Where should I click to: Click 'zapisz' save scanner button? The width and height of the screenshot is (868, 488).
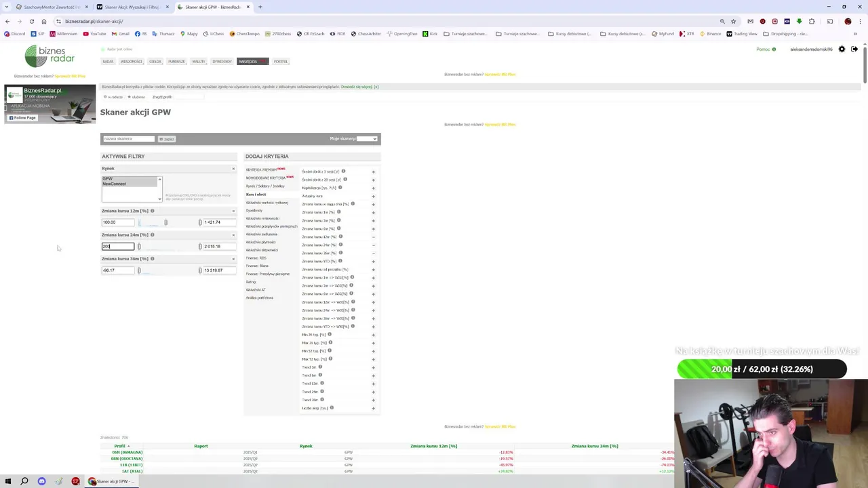[167, 139]
